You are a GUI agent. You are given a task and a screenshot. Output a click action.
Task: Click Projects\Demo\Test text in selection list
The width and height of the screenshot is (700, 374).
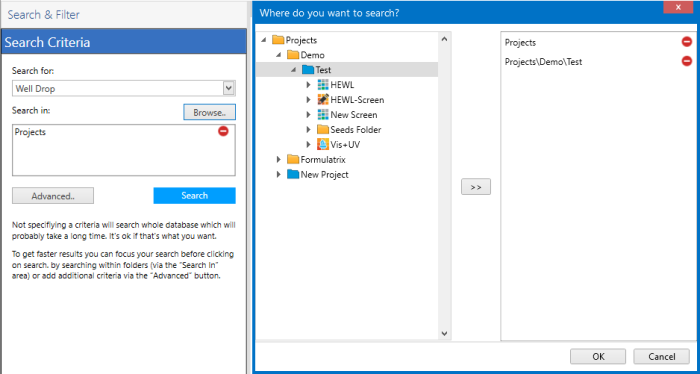coord(543,62)
